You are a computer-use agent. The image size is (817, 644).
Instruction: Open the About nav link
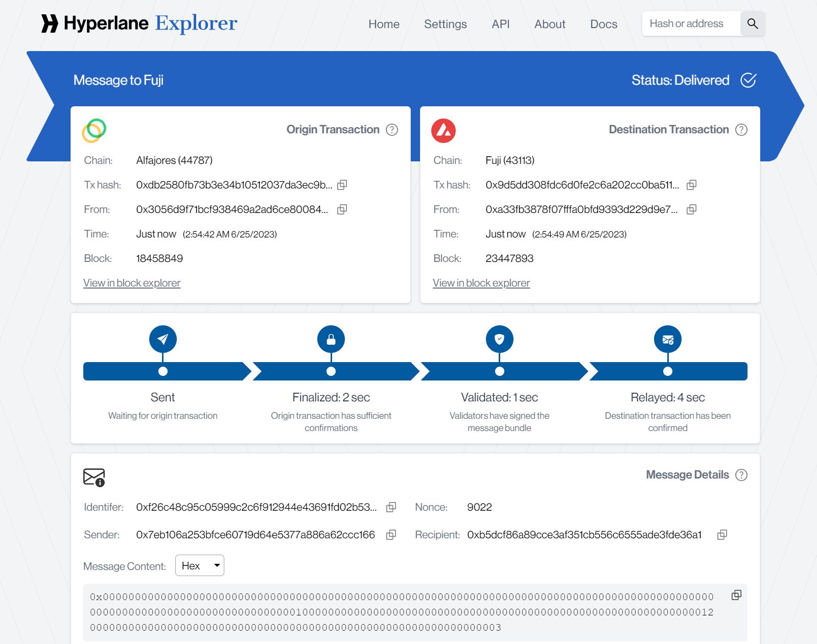[550, 24]
